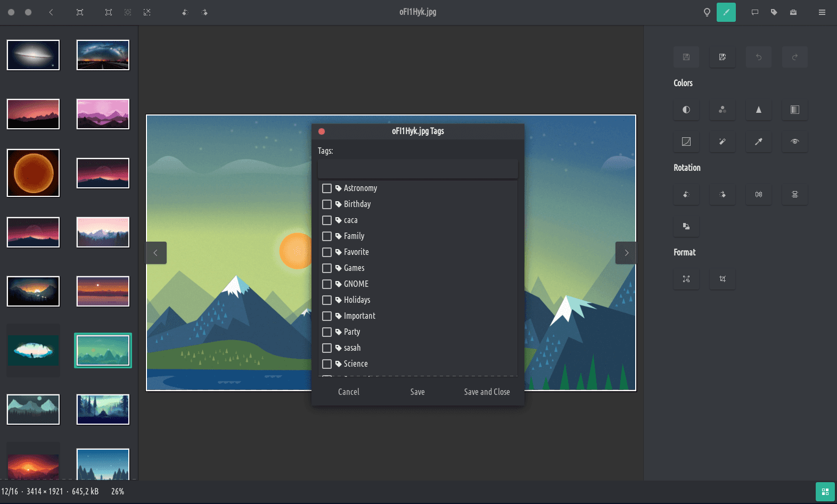This screenshot has height=504, width=837.
Task: Enable the Favorite tag checkbox
Action: point(327,252)
